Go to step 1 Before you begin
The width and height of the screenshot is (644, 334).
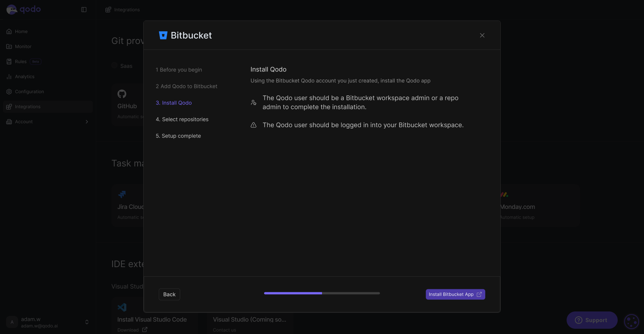coord(179,70)
